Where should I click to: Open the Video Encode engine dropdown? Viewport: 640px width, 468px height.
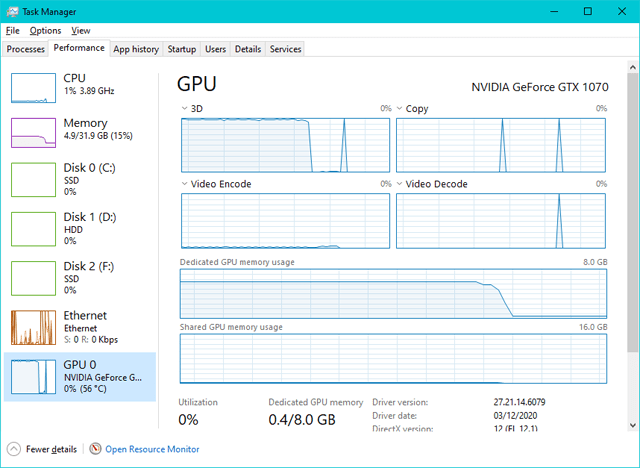tap(184, 184)
